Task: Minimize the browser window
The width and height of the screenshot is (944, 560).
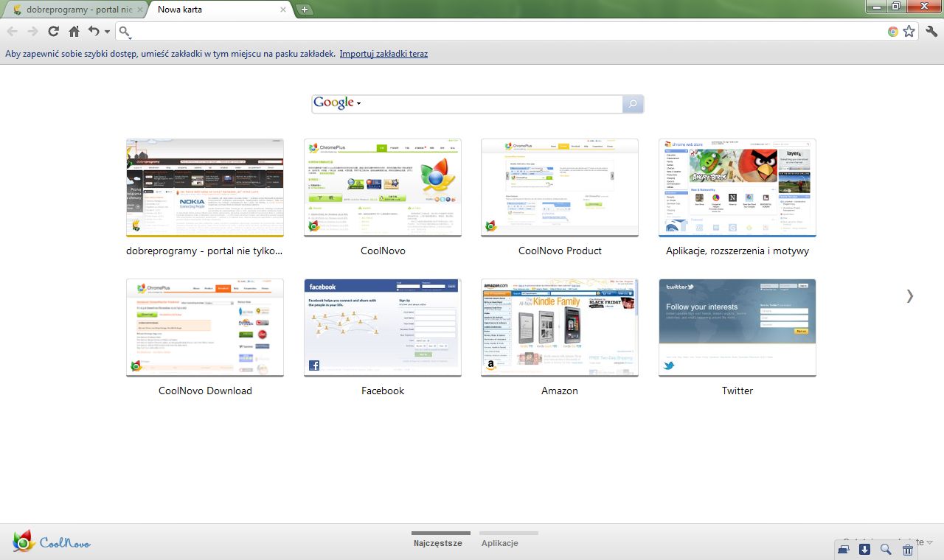Action: [877, 6]
